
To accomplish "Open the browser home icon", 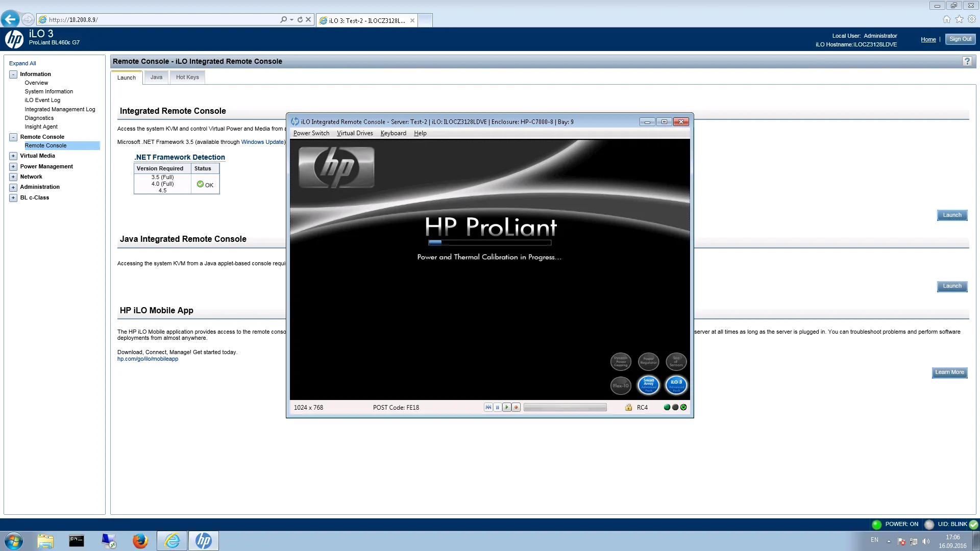I will 947,19.
